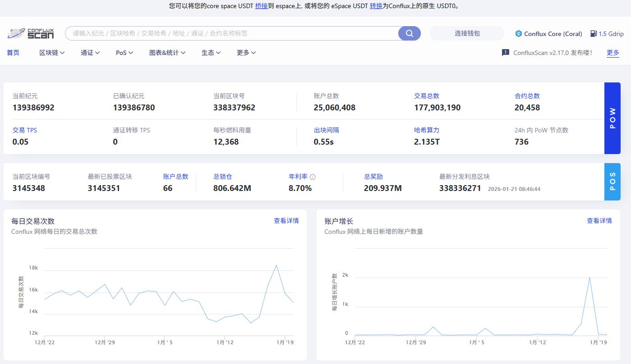Viewport: 631px width, 364px height.
Task: Switch to the POS side tab
Action: pyautogui.click(x=612, y=182)
